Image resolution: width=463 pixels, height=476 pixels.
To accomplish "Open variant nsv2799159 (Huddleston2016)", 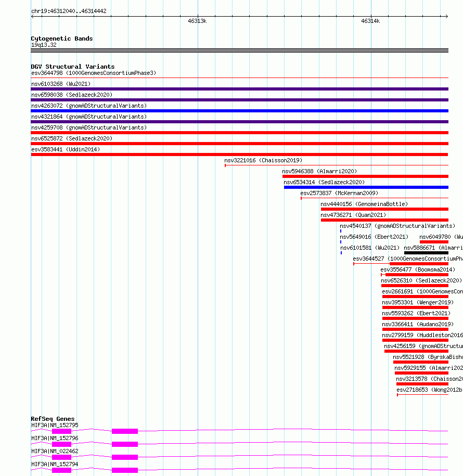I will point(422,336).
